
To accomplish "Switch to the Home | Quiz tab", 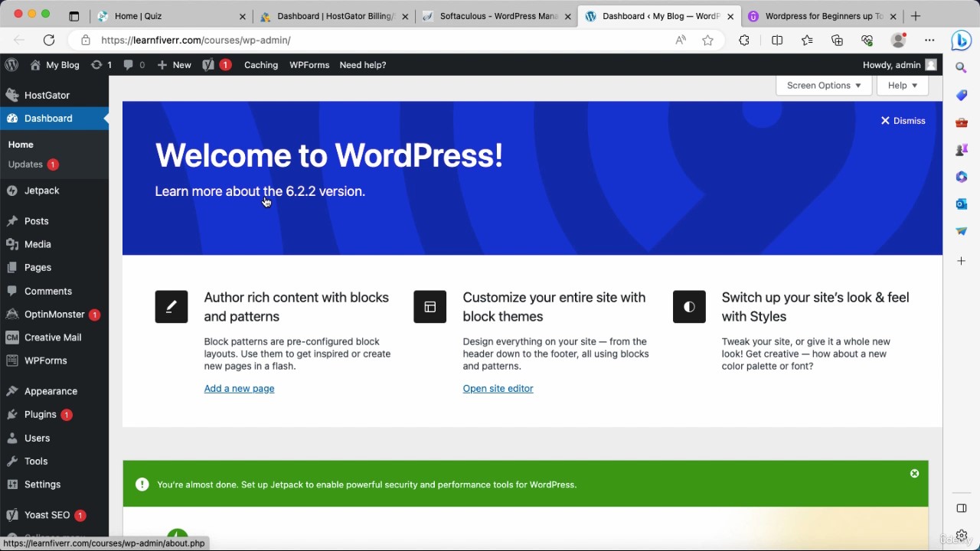I will pos(171,16).
